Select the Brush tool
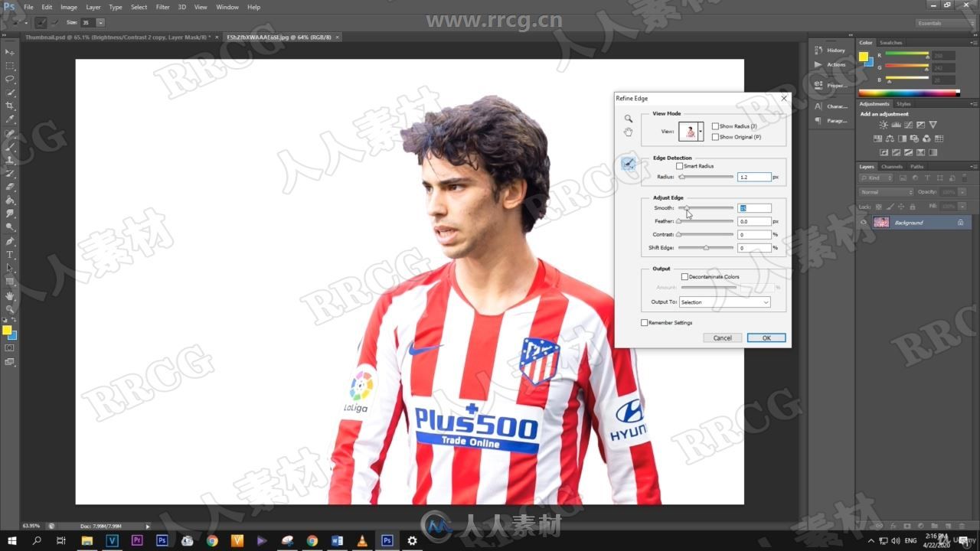 (x=10, y=146)
